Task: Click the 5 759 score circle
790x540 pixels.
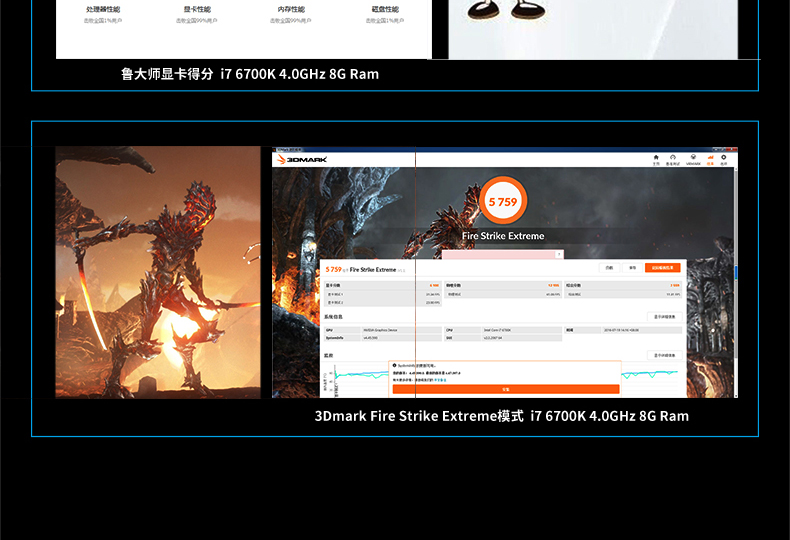Action: [503, 201]
